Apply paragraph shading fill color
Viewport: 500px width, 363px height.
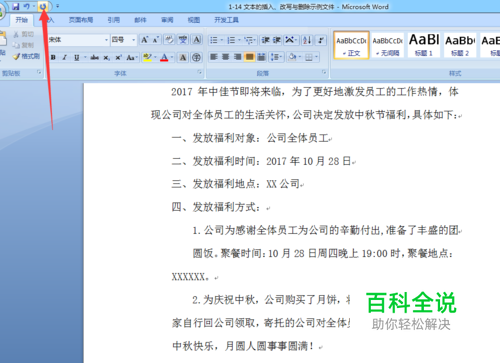point(292,57)
